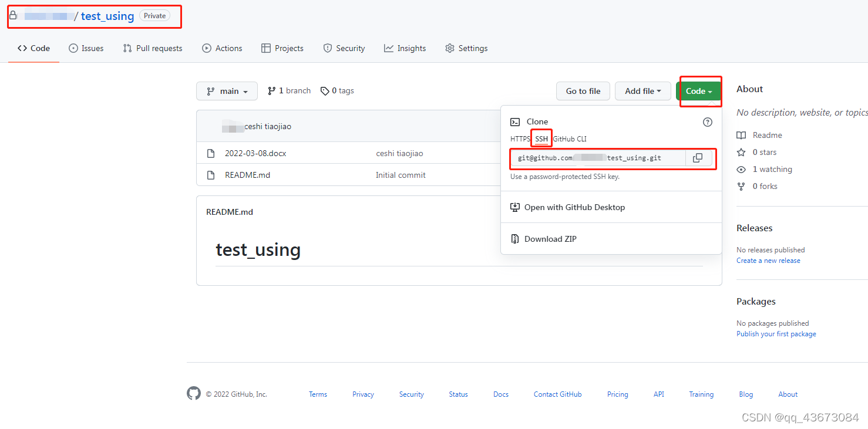Screen dimensions: 868x429
Task: View the 1 branch link
Action: (289, 90)
